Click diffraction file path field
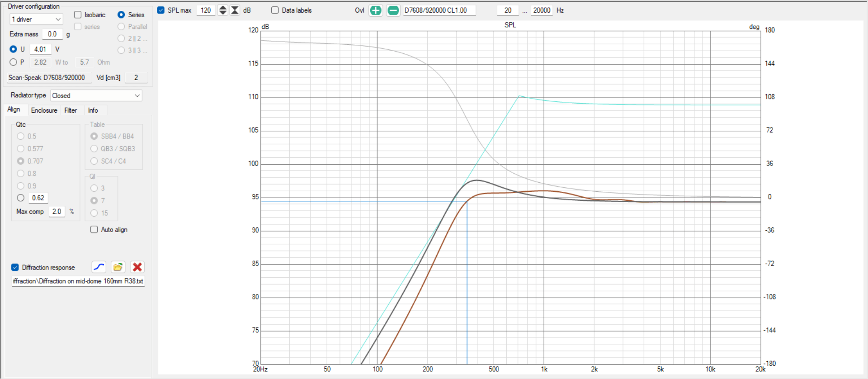 point(78,281)
